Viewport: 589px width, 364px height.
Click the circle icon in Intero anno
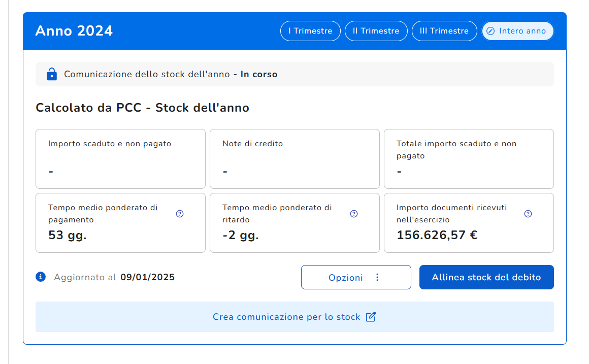click(490, 31)
